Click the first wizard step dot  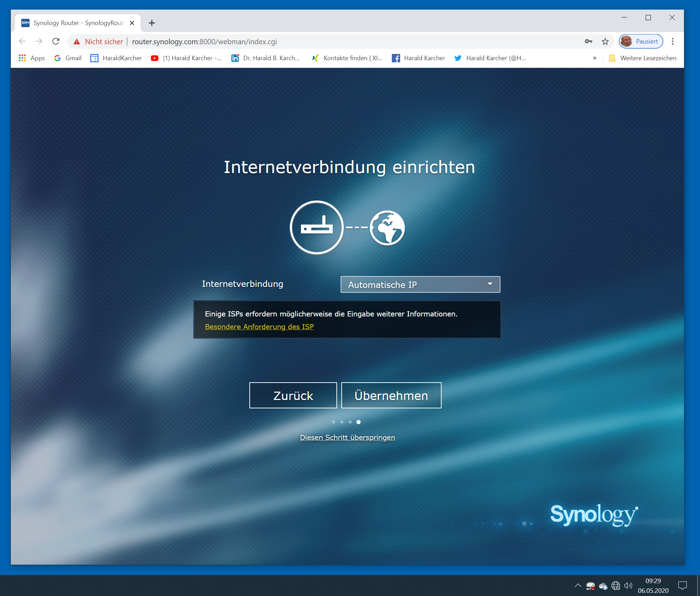click(333, 422)
